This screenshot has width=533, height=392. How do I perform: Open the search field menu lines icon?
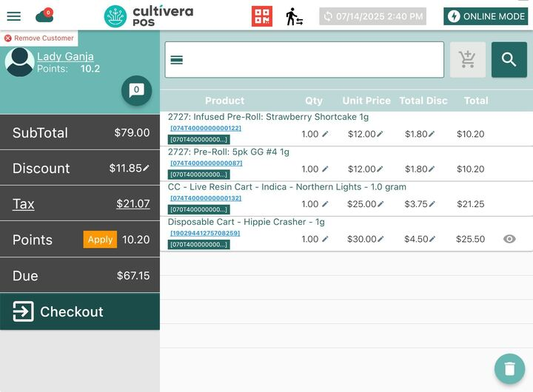(177, 60)
